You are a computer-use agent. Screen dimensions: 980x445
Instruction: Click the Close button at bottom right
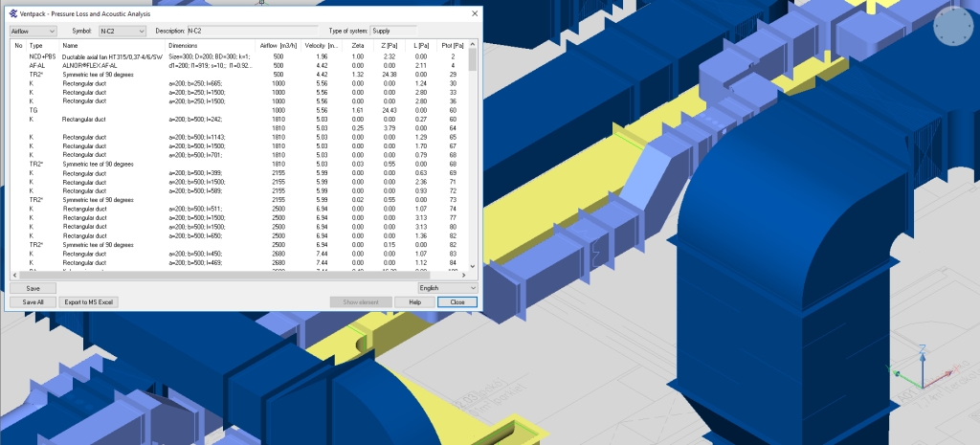pyautogui.click(x=457, y=301)
